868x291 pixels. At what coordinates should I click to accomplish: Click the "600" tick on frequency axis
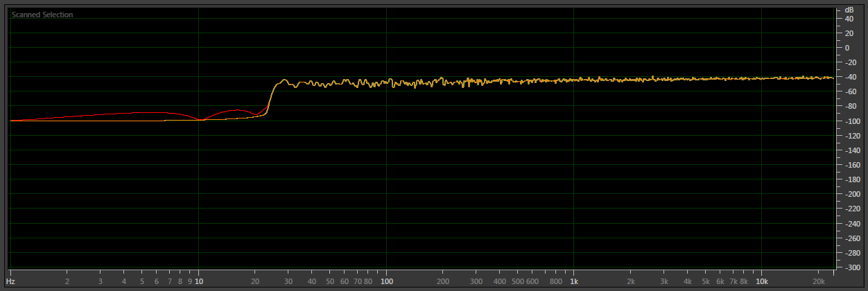coord(532,282)
